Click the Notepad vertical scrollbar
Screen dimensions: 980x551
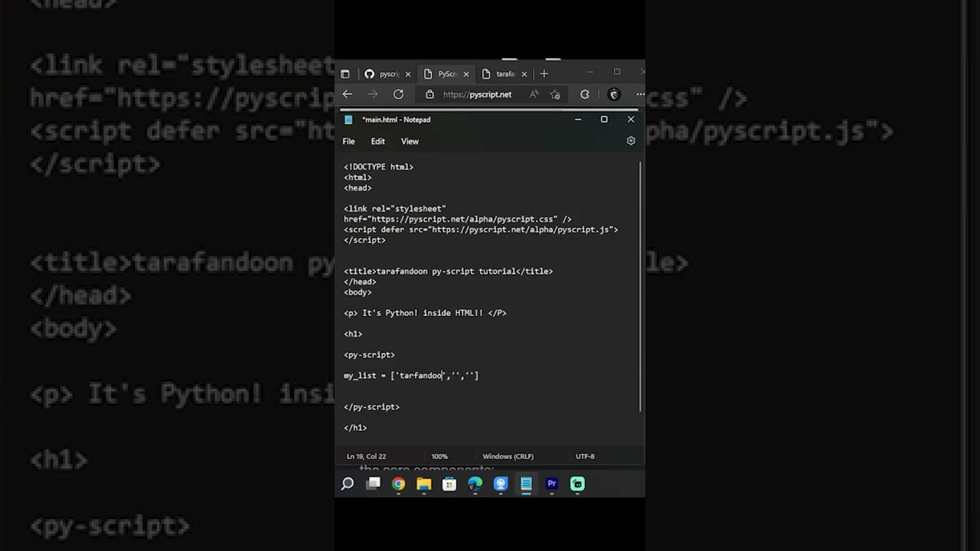click(640, 287)
